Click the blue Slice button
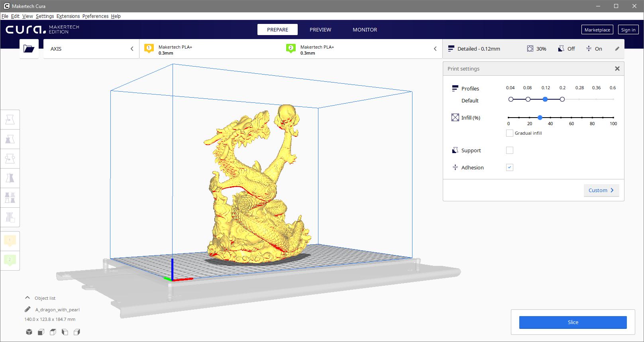The width and height of the screenshot is (644, 342). (573, 322)
